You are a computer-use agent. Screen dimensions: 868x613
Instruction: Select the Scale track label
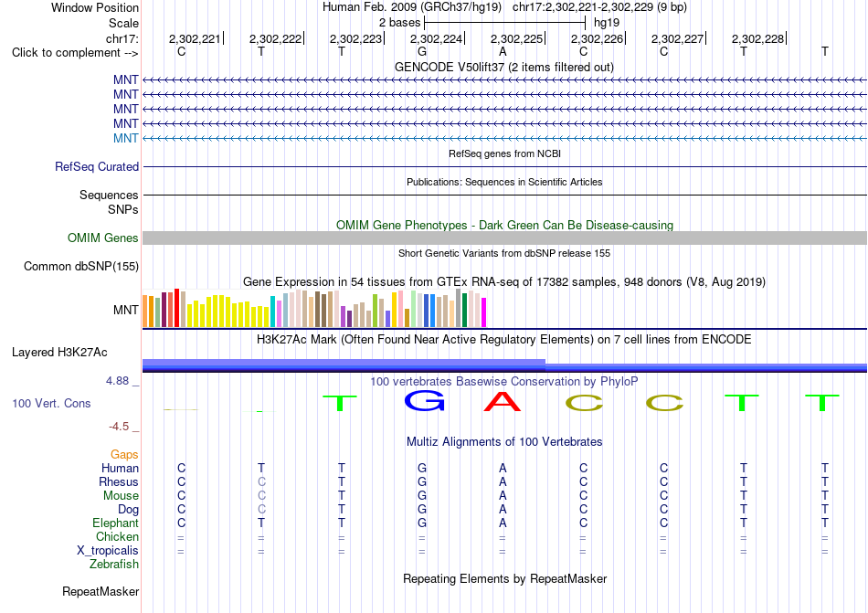click(123, 23)
